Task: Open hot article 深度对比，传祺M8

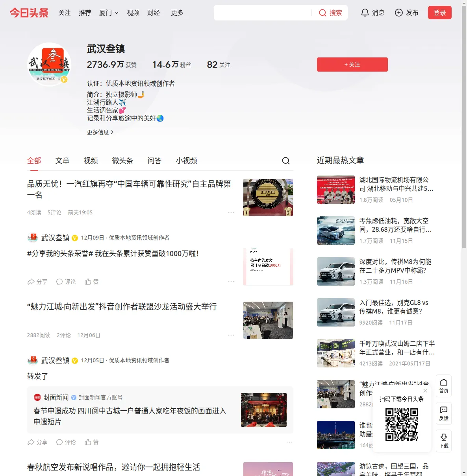Action: [x=395, y=266]
